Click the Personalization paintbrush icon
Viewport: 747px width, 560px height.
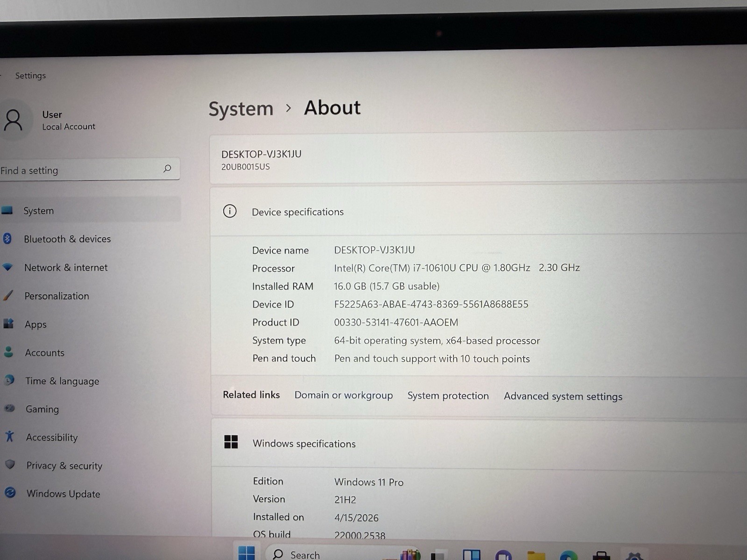8,295
